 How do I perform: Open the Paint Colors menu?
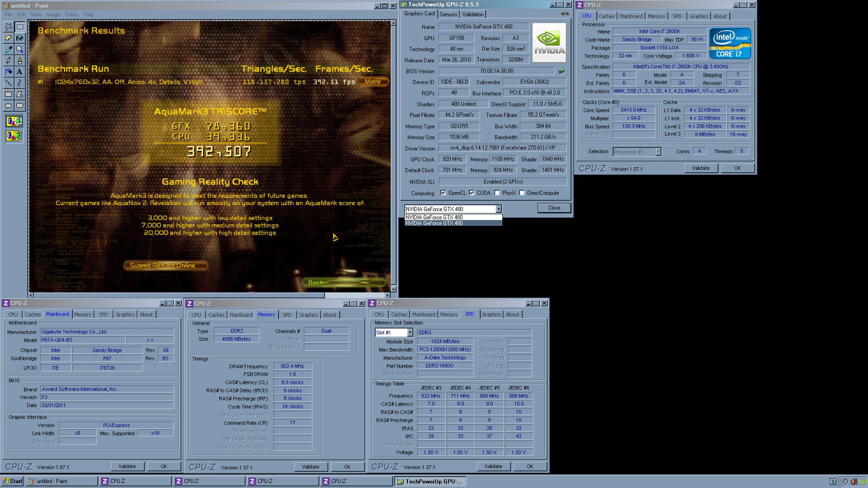[x=72, y=15]
